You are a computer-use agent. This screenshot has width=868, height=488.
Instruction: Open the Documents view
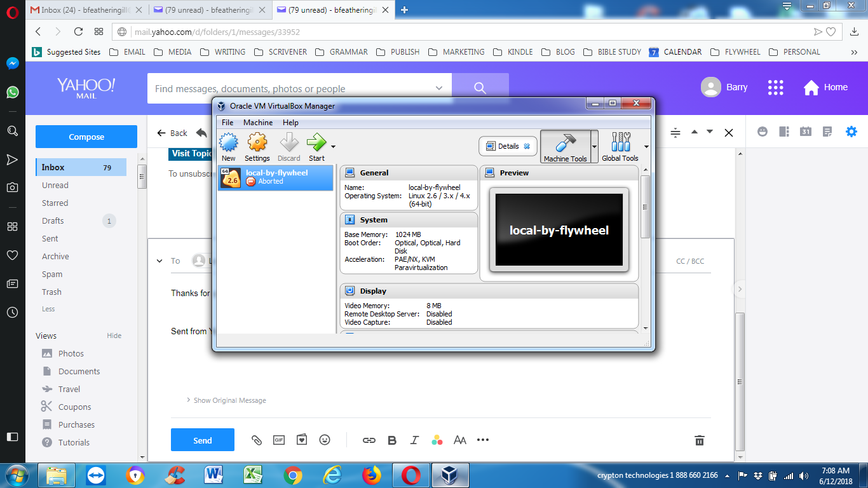coord(79,371)
